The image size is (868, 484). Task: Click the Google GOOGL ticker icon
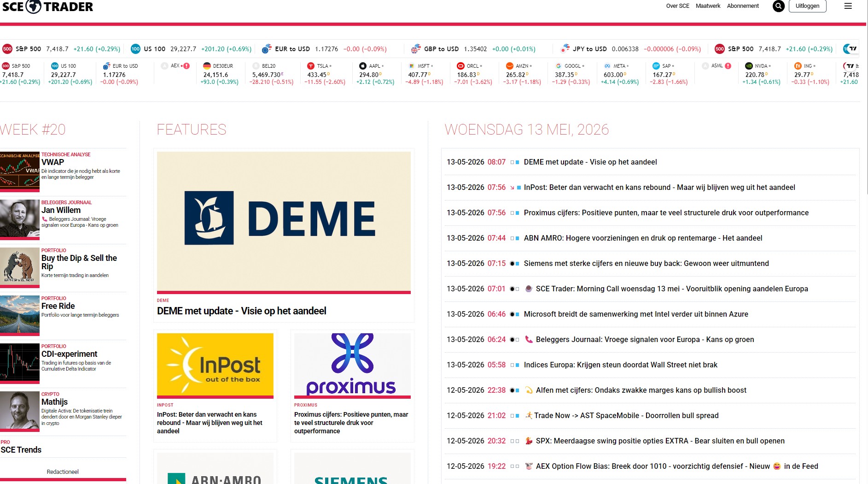(559, 66)
